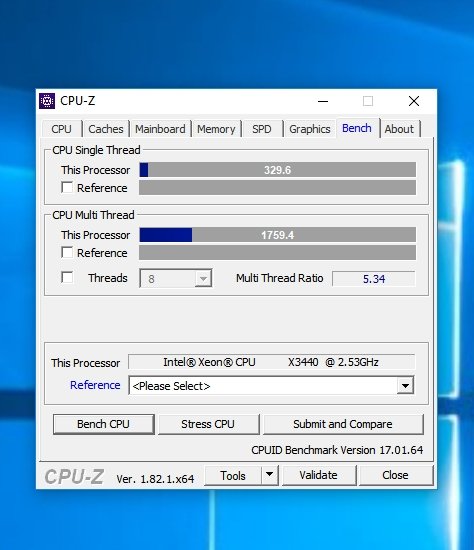Open the Caches tab
The height and width of the screenshot is (550, 474).
[x=106, y=129]
